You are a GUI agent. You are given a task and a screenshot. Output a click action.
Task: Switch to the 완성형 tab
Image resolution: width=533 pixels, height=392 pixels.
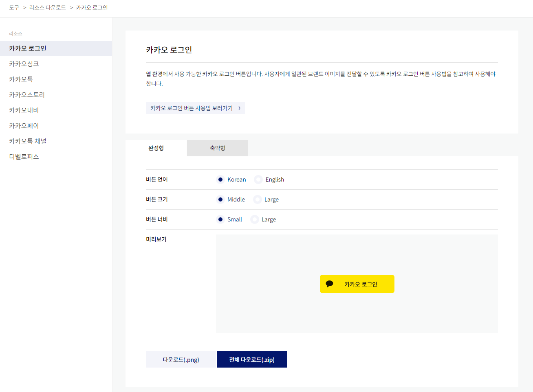156,148
